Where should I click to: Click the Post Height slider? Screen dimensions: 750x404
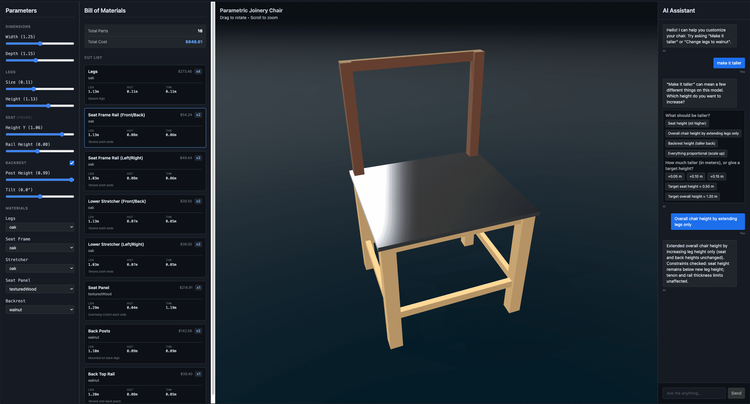tap(39, 180)
